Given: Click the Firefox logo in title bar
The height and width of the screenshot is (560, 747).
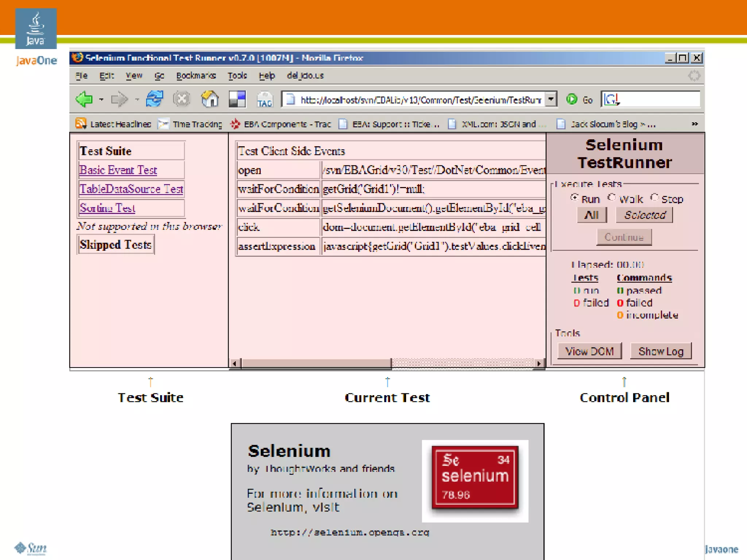Looking at the screenshot, I should click(77, 58).
